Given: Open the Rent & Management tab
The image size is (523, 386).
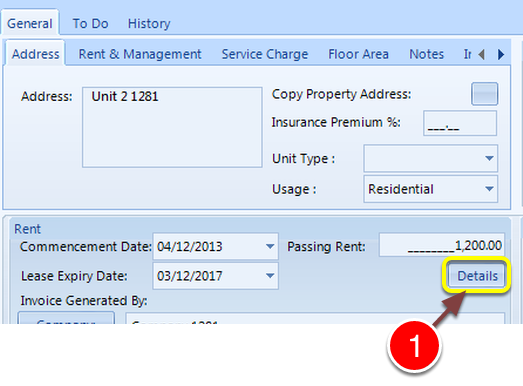Looking at the screenshot, I should pyautogui.click(x=140, y=54).
